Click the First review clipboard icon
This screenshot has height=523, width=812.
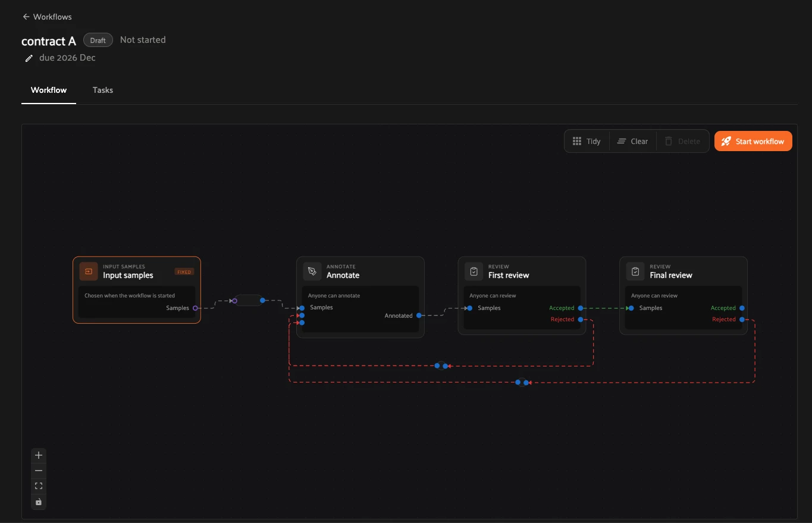tap(474, 271)
